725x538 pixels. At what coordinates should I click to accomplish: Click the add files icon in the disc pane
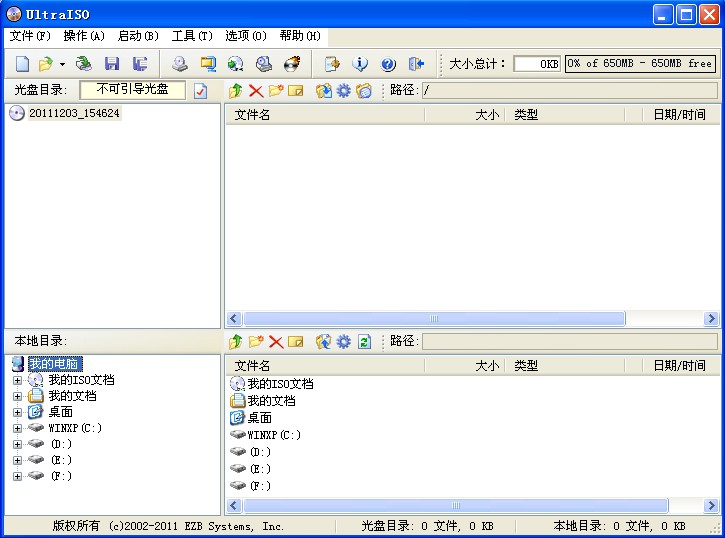pyautogui.click(x=324, y=90)
